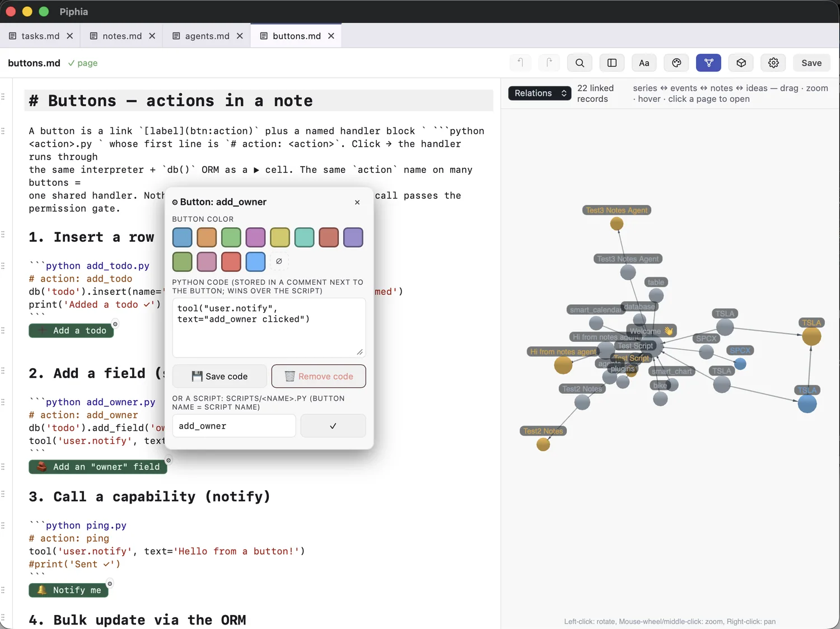Click the add_owner script name field
Screen dimensions: 840x629
pyautogui.click(x=234, y=426)
